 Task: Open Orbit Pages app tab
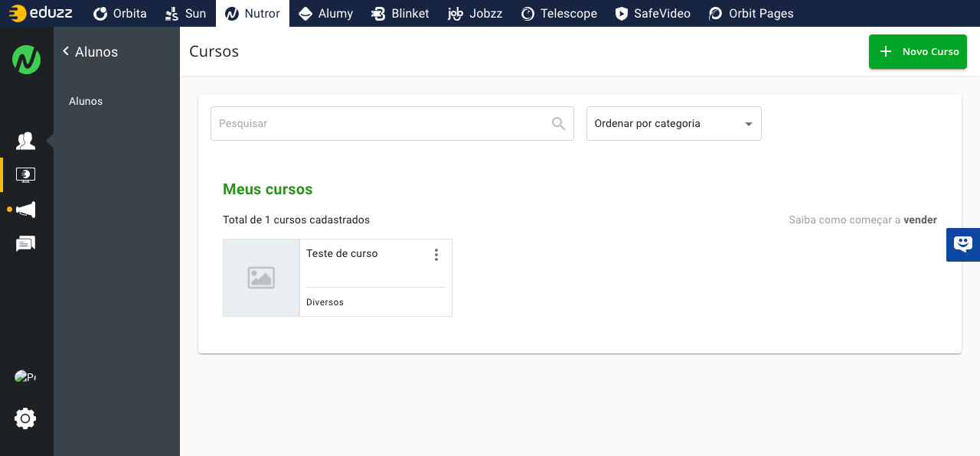[751, 13]
